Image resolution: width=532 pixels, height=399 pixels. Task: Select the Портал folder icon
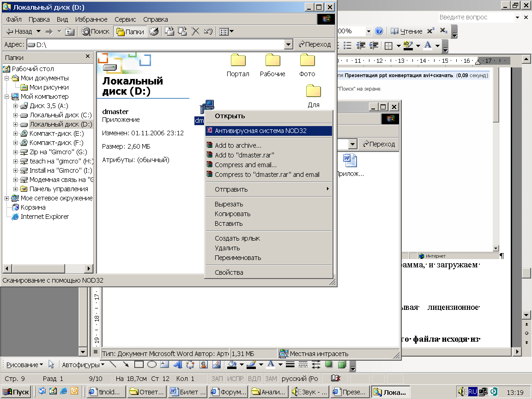point(238,66)
